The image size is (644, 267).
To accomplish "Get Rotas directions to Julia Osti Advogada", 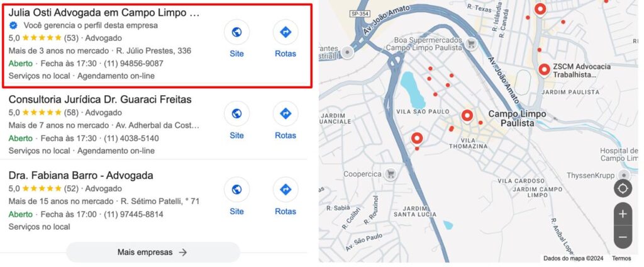I will coord(286,32).
